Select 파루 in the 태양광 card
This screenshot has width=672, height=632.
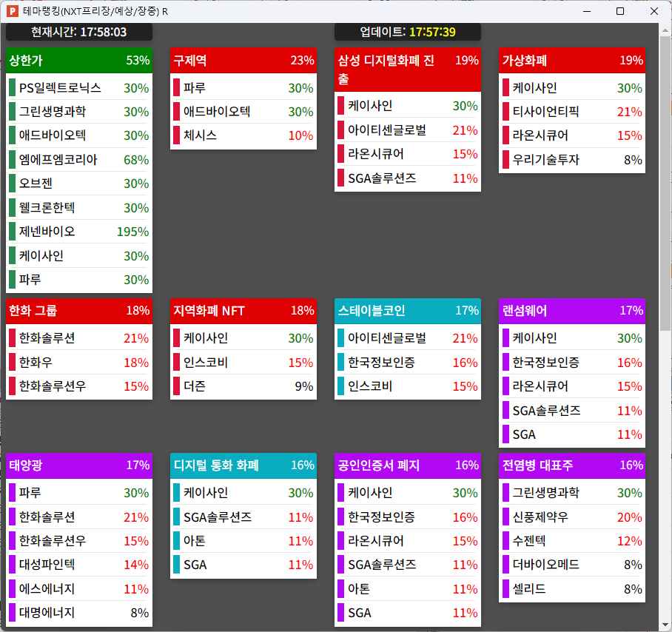coord(79,493)
